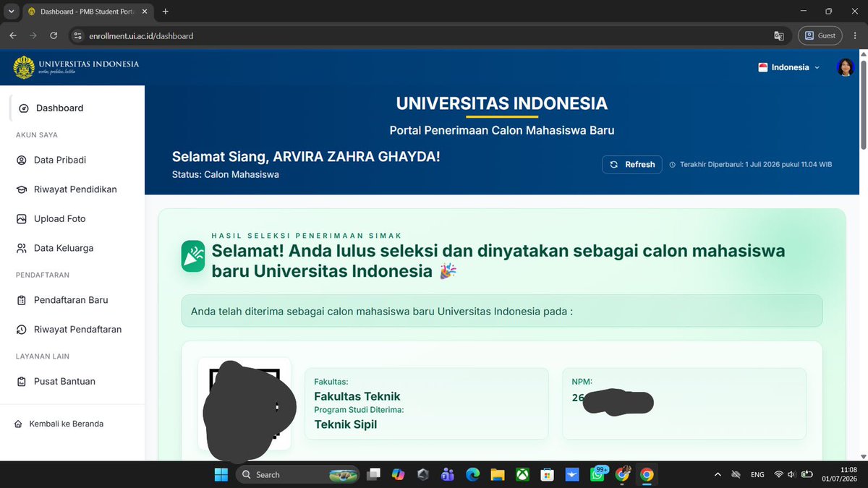Click the active Chrome icon on the taskbar
868x488 pixels.
coord(647,475)
